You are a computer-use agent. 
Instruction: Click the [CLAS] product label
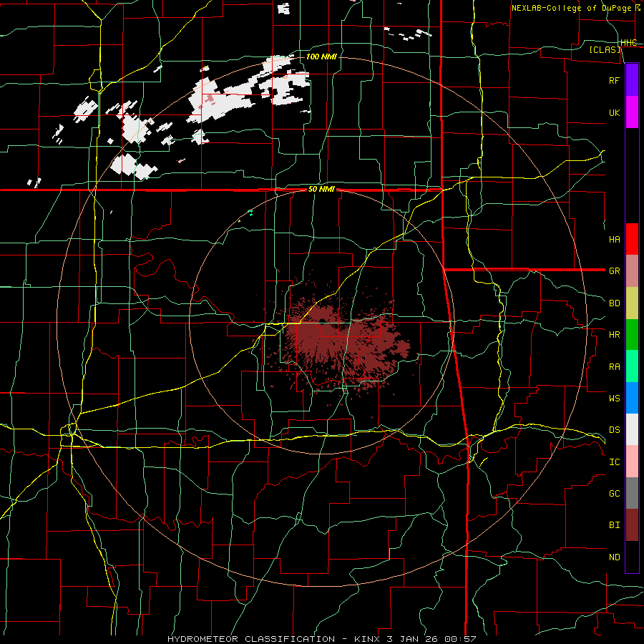click(605, 49)
